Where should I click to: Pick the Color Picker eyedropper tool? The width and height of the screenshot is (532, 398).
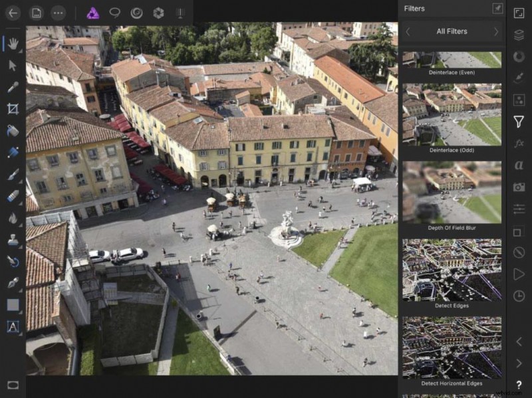click(13, 87)
